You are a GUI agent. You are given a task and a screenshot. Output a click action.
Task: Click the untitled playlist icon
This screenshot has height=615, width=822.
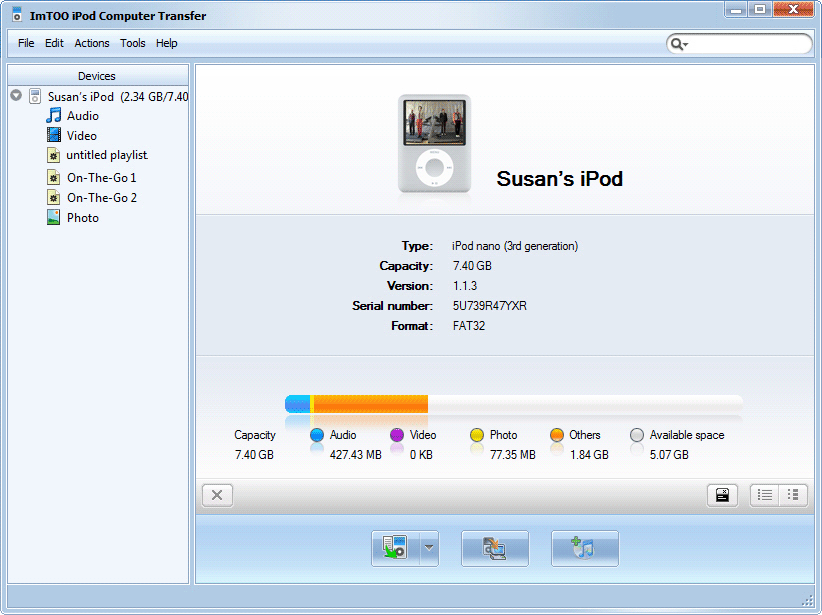[53, 155]
